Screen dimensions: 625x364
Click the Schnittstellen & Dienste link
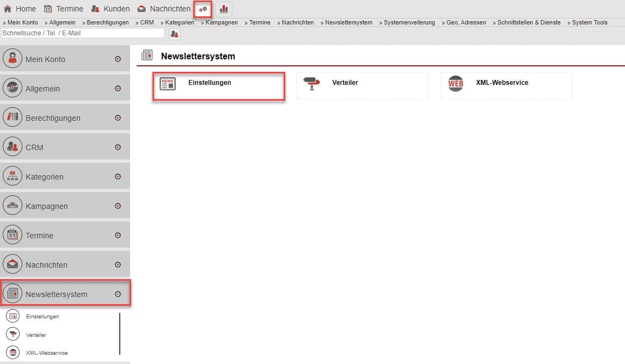(x=528, y=22)
